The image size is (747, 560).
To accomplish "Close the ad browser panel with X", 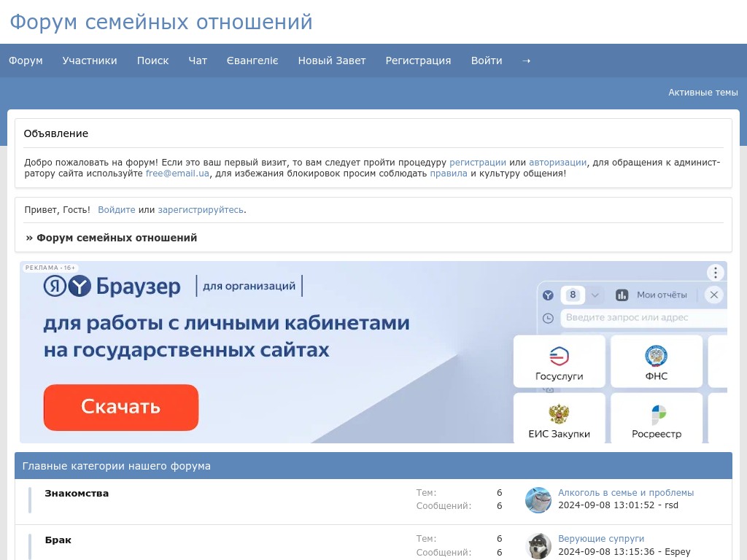I will click(713, 295).
